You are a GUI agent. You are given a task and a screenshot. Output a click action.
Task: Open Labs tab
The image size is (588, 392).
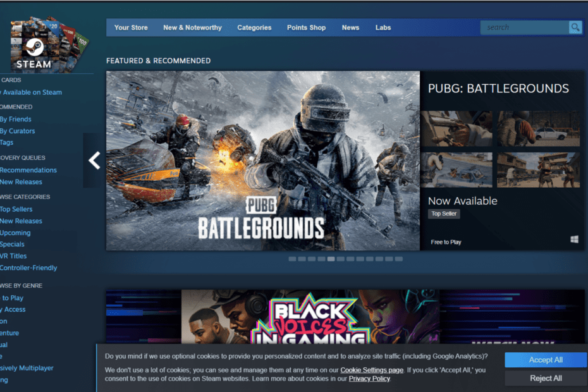click(383, 28)
